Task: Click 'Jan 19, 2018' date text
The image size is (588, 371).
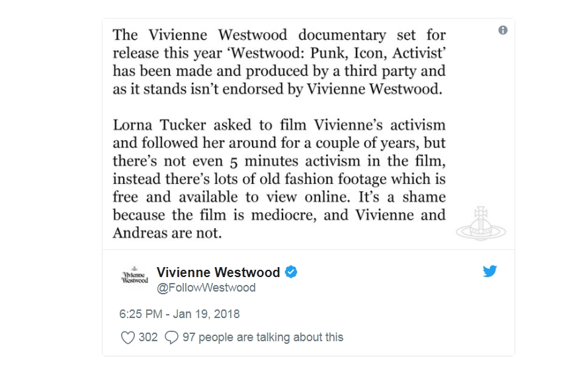Action: pyautogui.click(x=206, y=314)
